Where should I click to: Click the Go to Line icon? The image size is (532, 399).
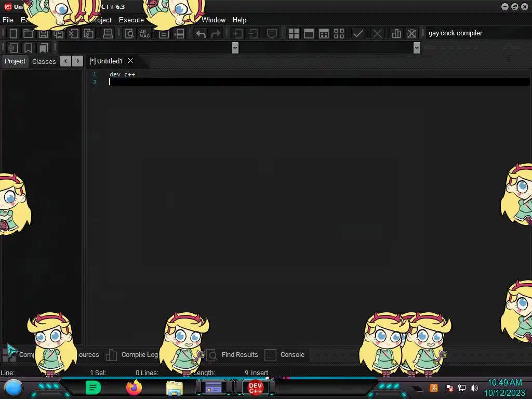179,34
